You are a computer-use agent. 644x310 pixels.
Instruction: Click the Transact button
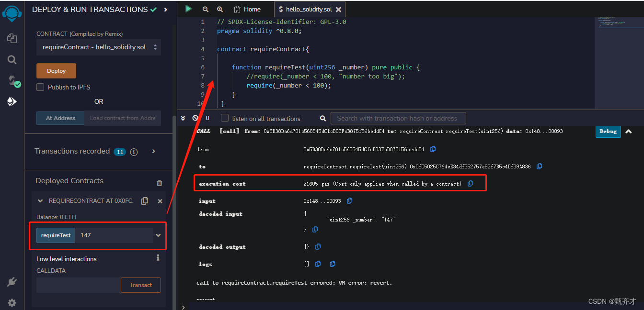141,285
